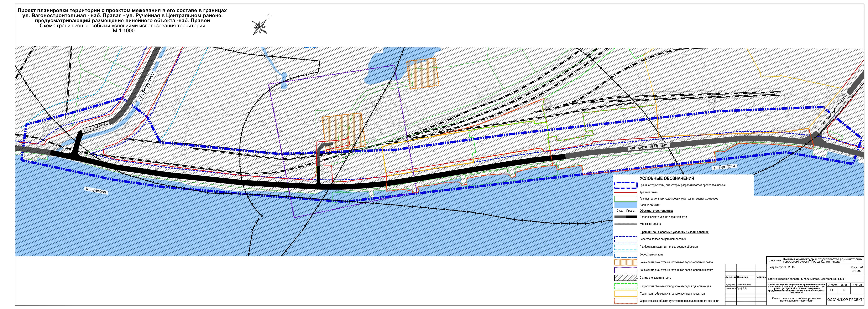Click the 'М 1:1000' scale text in title
This screenshot has height=309, width=868.
click(x=124, y=31)
